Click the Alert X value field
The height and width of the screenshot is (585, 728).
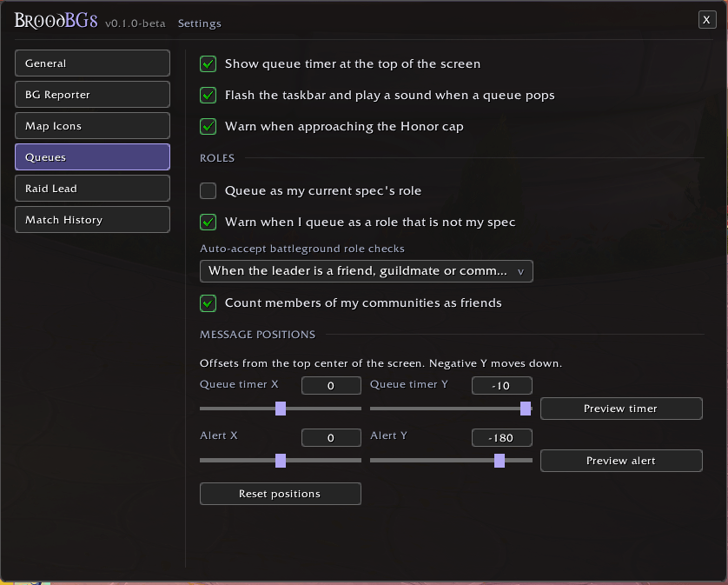point(331,438)
